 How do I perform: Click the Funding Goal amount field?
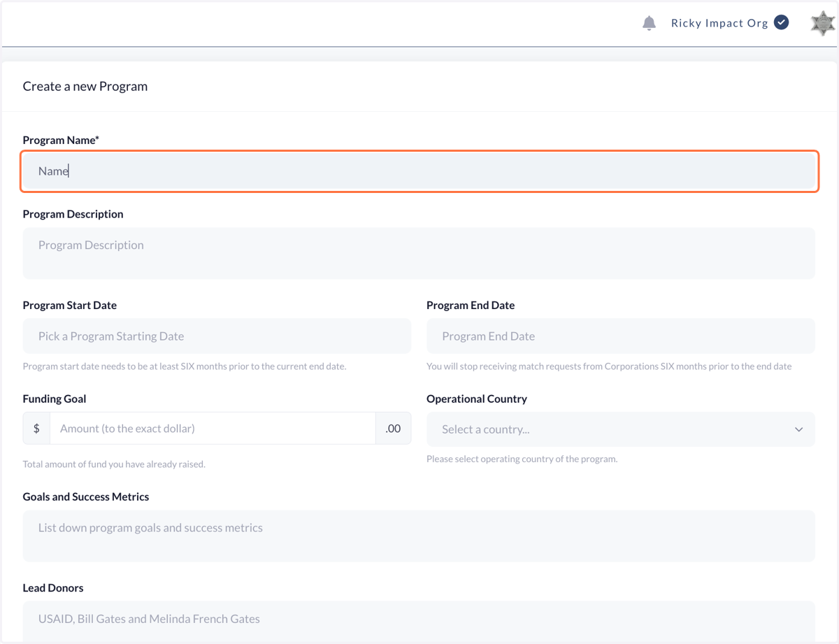(213, 429)
